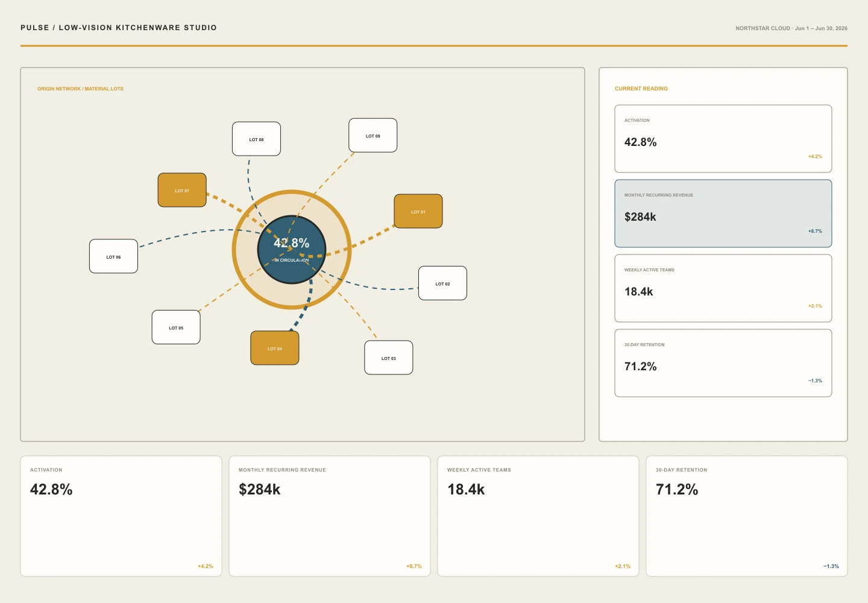Choose the highlighted LOT 04 node
The width and height of the screenshot is (868, 603).
275,348
